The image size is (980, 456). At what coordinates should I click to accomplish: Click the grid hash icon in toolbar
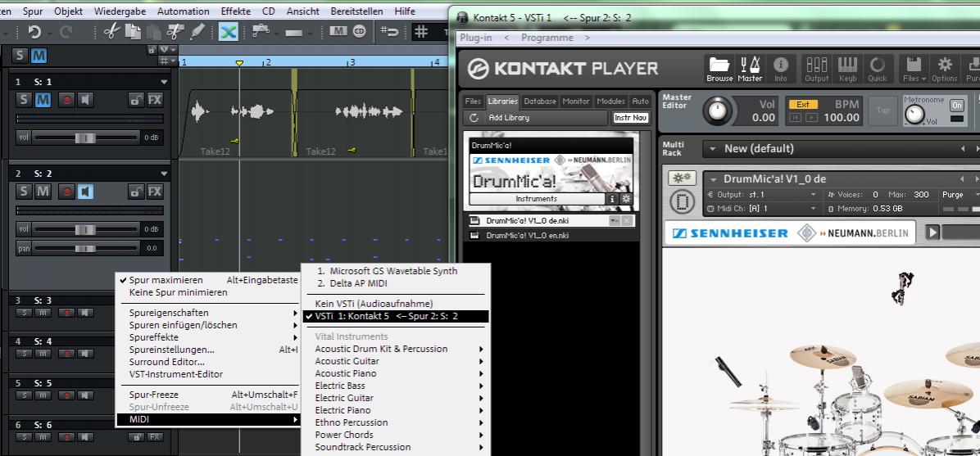(x=422, y=31)
